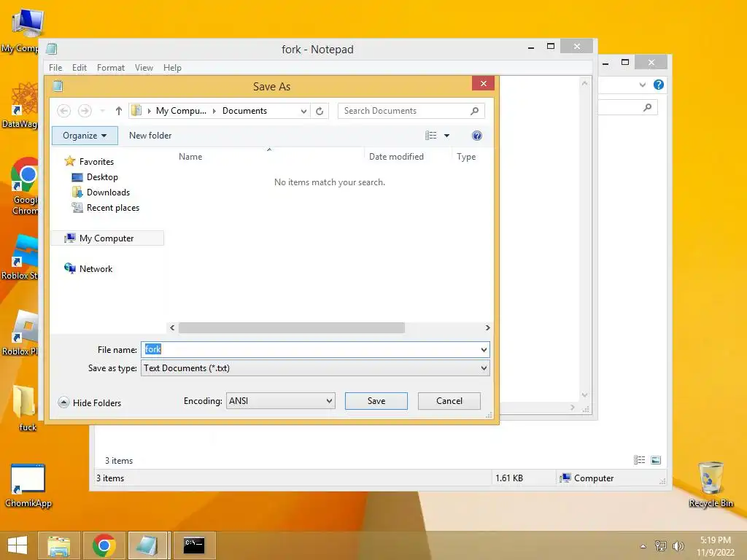
Task: Click New folder
Action: pyautogui.click(x=150, y=136)
